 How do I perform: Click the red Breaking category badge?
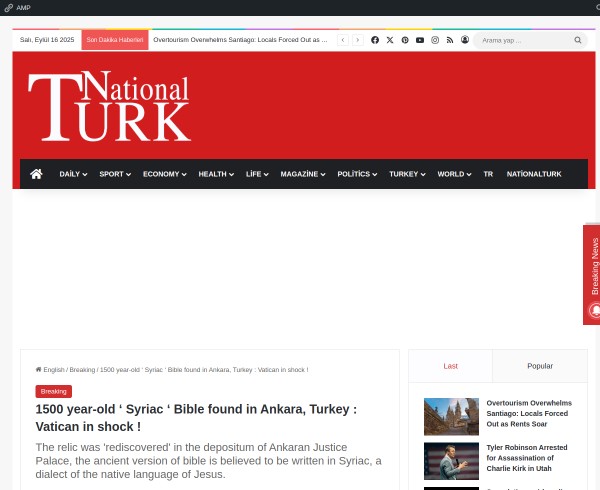54,391
